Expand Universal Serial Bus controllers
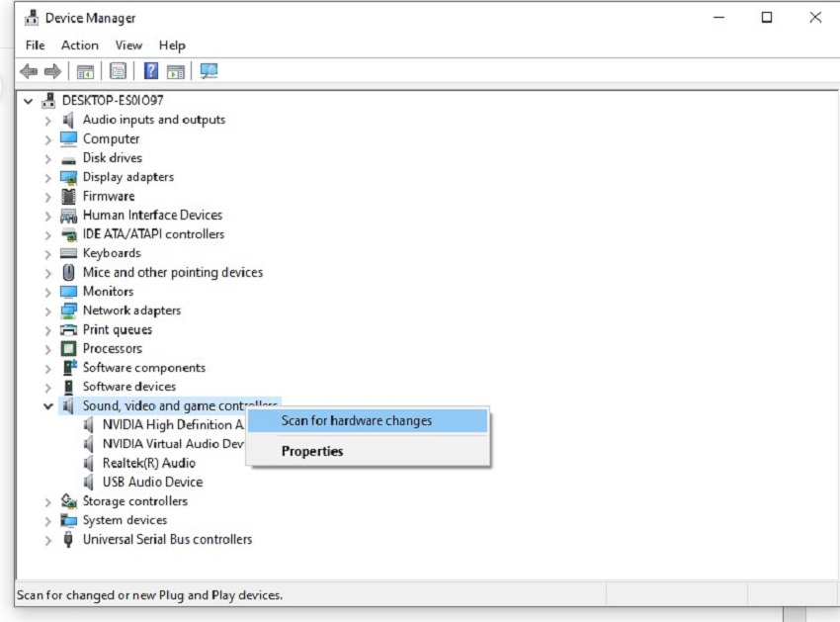Image resolution: width=840 pixels, height=622 pixels. pos(47,540)
